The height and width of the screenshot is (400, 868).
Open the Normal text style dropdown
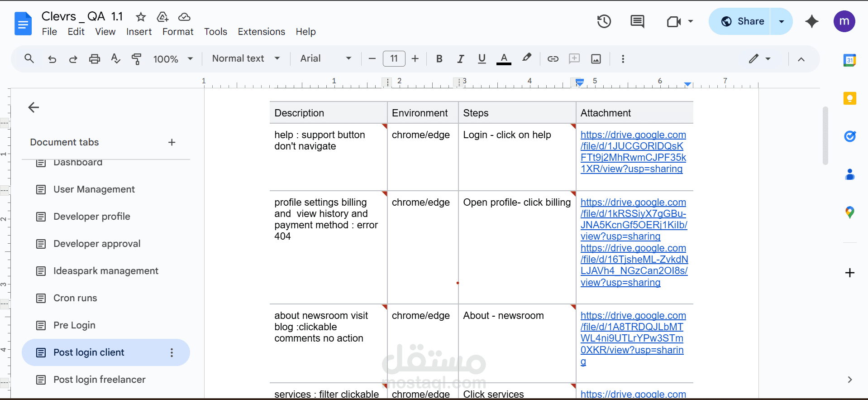coord(246,58)
